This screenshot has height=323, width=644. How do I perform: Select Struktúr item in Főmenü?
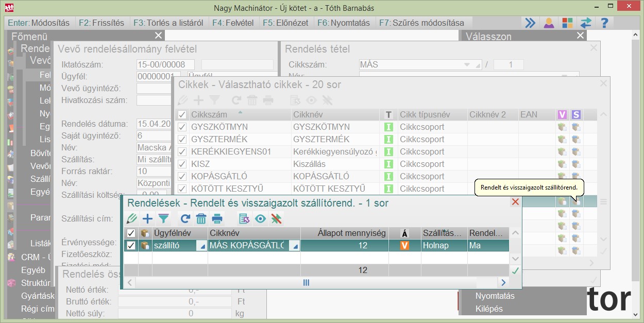[x=36, y=283]
